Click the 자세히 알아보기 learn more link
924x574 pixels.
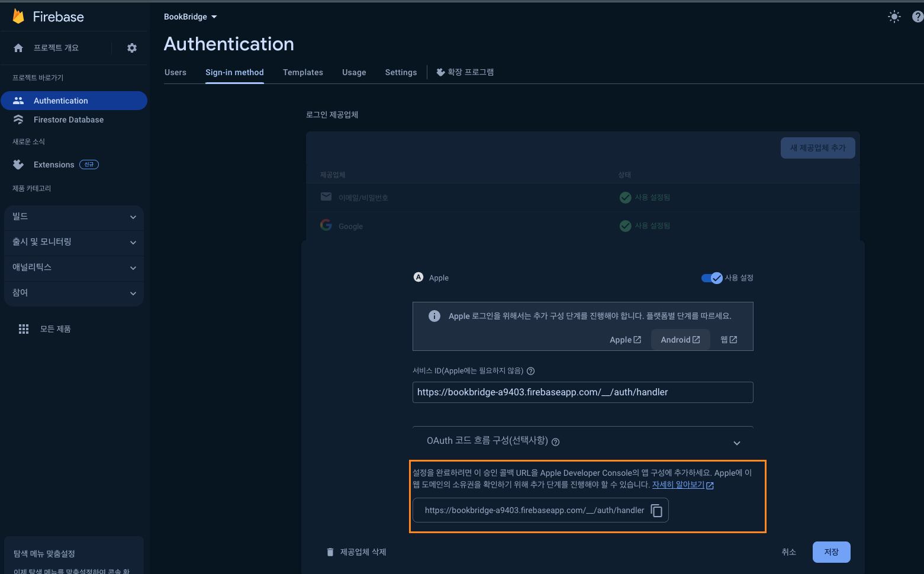(x=683, y=485)
